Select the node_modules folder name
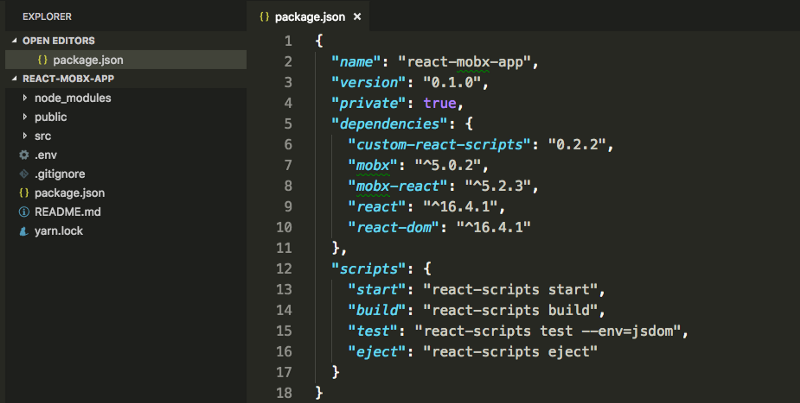Viewport: 800px width, 403px height. click(72, 98)
